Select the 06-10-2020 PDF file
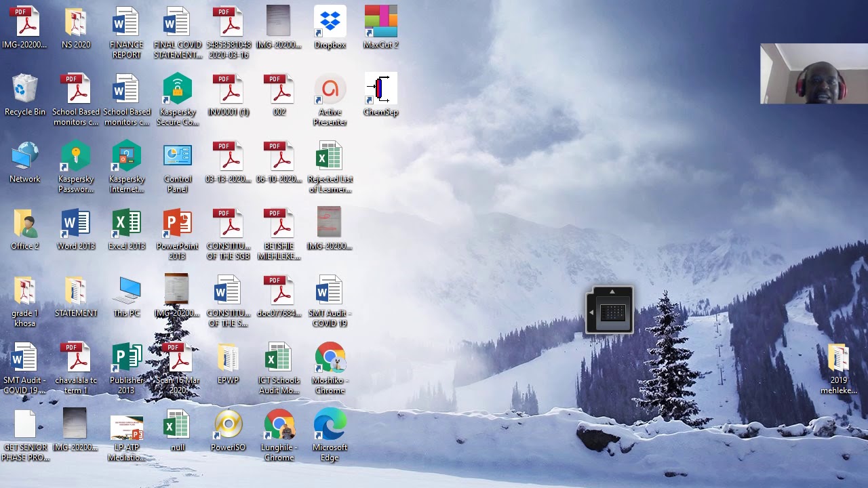This screenshot has height=488, width=868. tap(279, 162)
